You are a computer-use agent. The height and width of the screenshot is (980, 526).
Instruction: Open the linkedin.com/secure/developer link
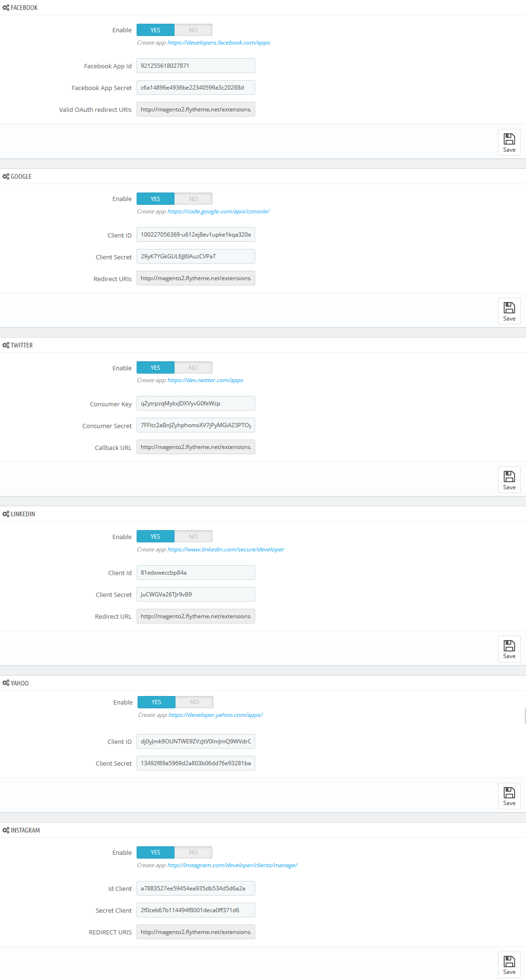pyautogui.click(x=226, y=550)
